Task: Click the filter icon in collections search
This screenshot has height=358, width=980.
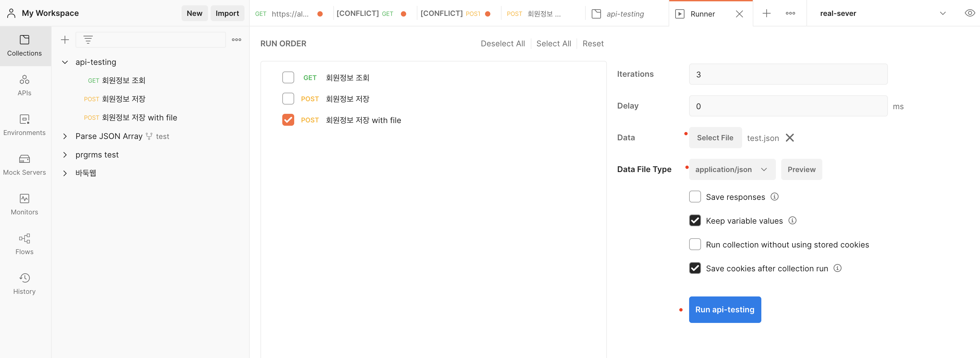Action: 88,39
